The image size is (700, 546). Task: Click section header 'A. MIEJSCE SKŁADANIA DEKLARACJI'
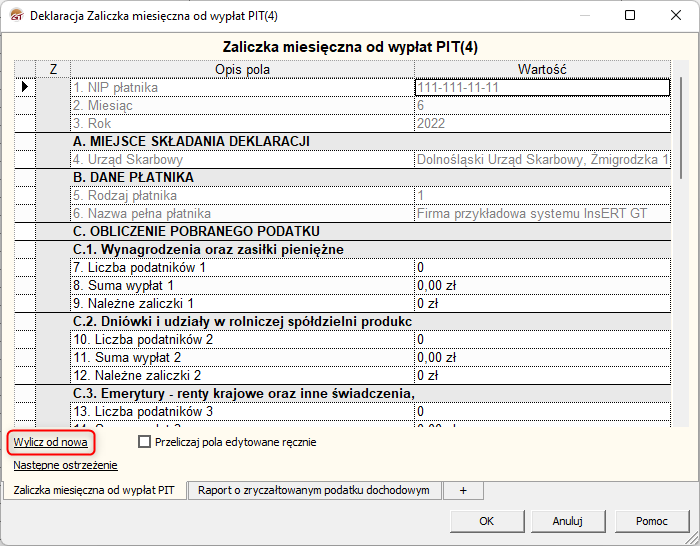pyautogui.click(x=371, y=142)
